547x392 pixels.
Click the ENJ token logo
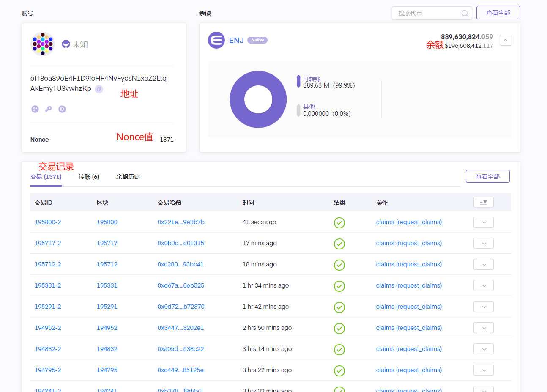click(x=216, y=40)
